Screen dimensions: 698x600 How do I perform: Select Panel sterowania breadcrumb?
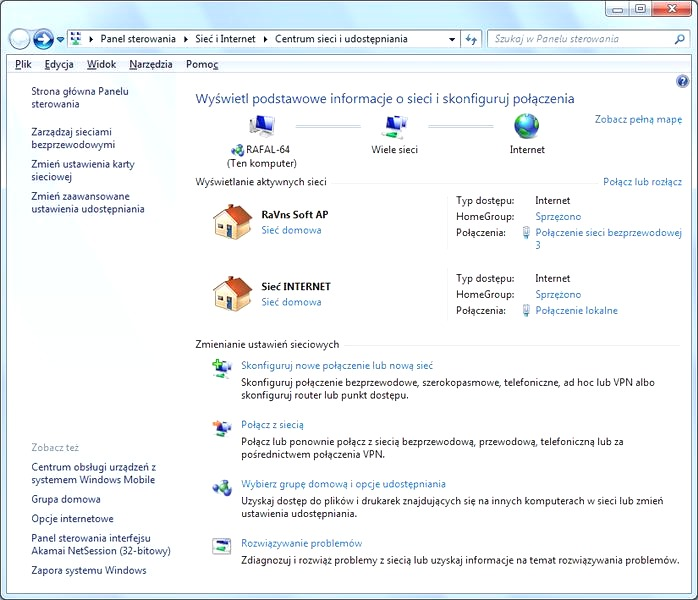pos(138,39)
